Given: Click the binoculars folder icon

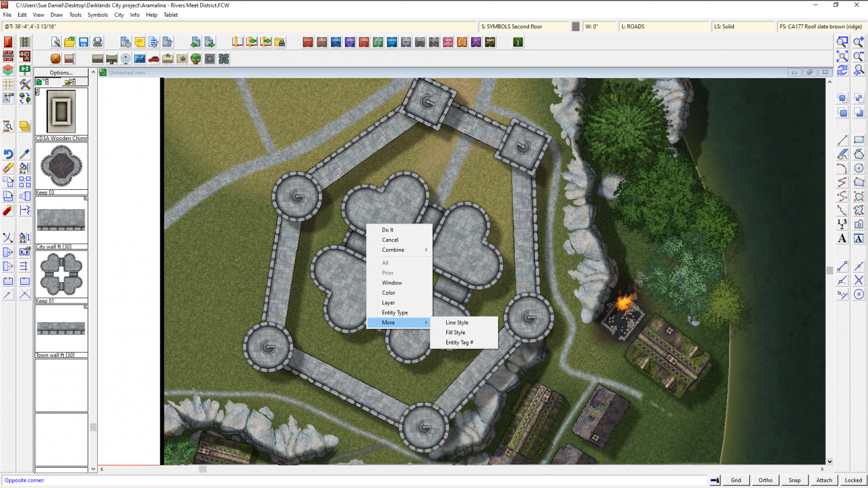Looking at the screenshot, I should pos(279,42).
